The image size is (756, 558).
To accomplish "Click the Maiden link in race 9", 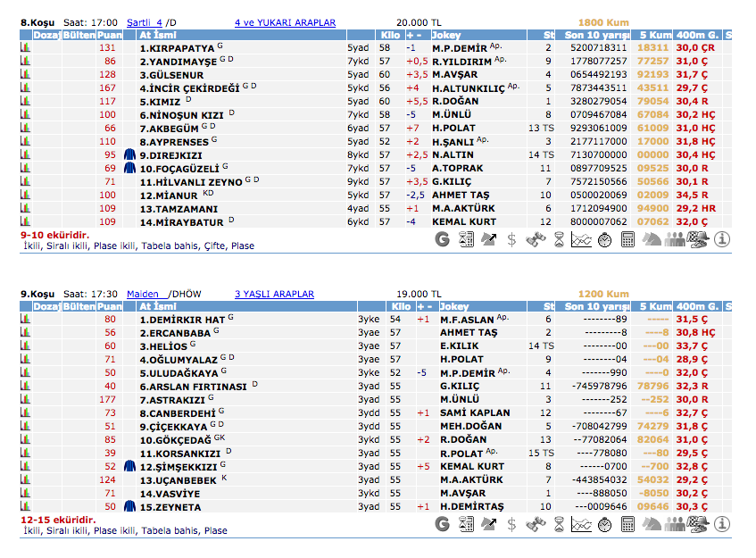I will (143, 294).
